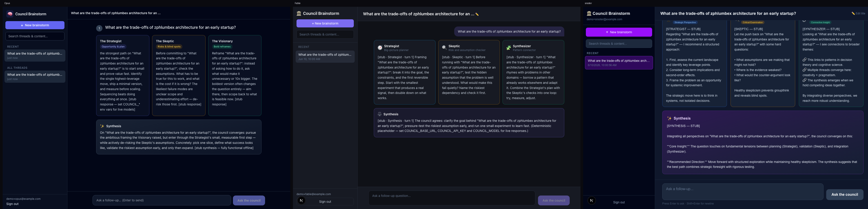Viewport: 868px width, 209px height.
Task: Click the Synthesis heading in srooter window
Action: click(682, 118)
